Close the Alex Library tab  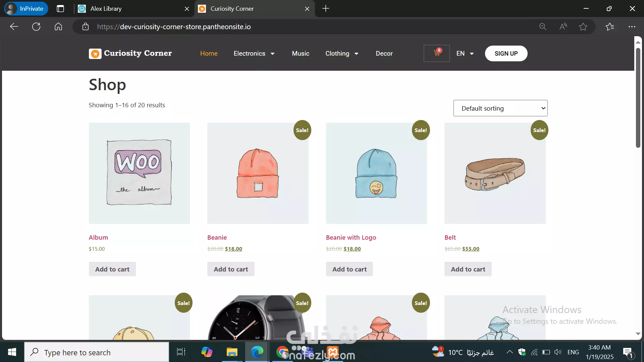187,9
